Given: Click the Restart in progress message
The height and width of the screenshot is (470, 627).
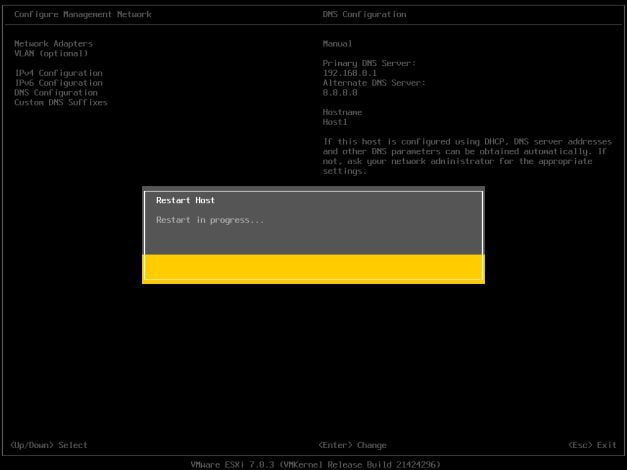Looking at the screenshot, I should tap(210, 220).
